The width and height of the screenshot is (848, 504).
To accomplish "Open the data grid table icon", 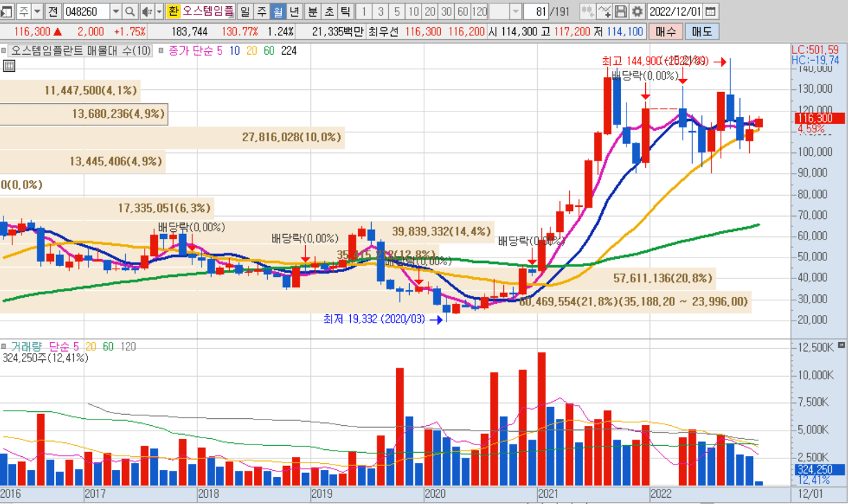I will click(9, 66).
